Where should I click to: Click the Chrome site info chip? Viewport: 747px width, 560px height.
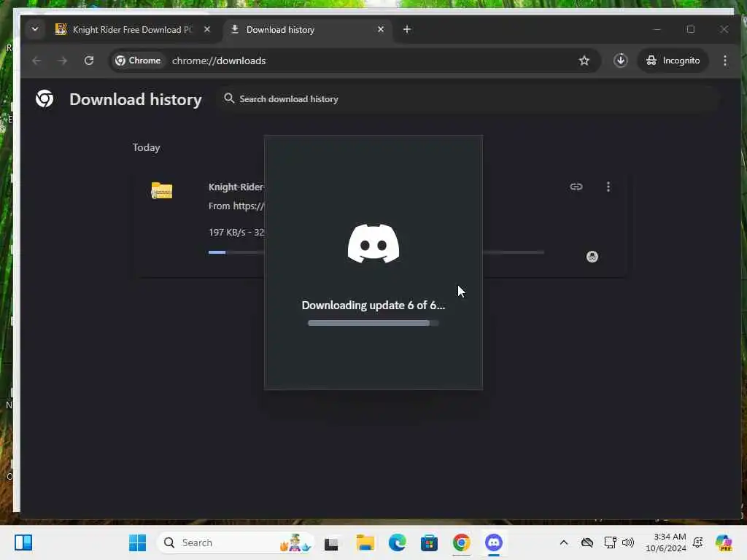click(x=138, y=61)
